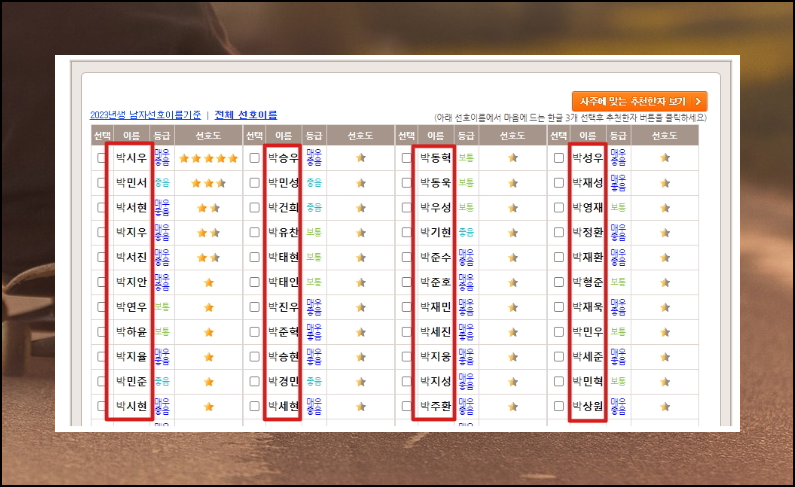Click the two-star rating for 박지우
Screen dimensions: 795x487
[208, 233]
